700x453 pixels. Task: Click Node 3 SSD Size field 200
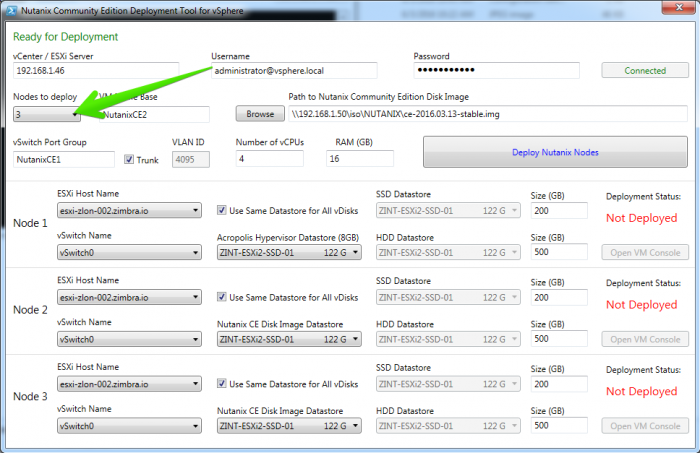click(x=559, y=384)
